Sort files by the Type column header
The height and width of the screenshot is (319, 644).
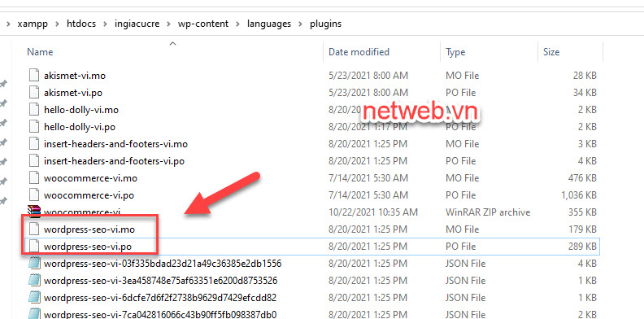coord(455,52)
